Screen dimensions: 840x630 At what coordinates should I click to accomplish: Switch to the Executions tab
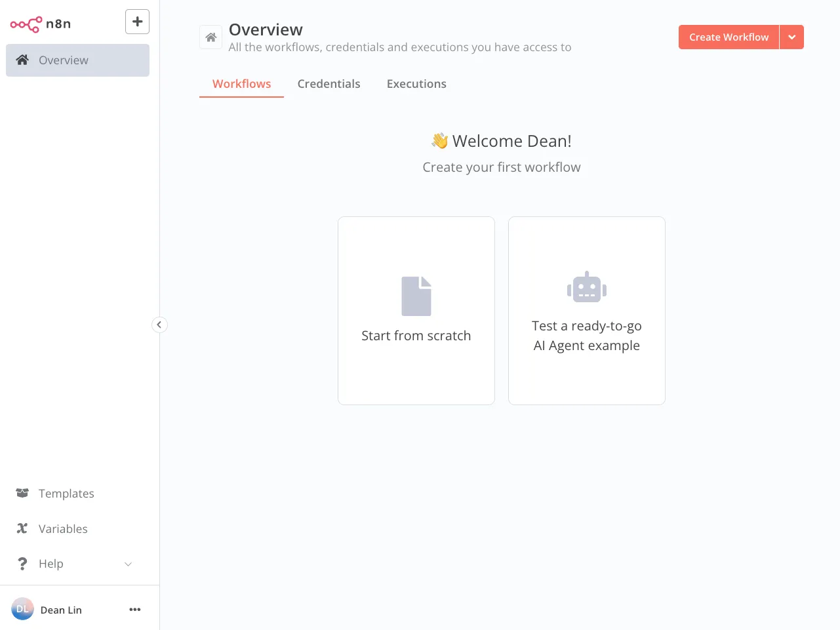pos(416,84)
